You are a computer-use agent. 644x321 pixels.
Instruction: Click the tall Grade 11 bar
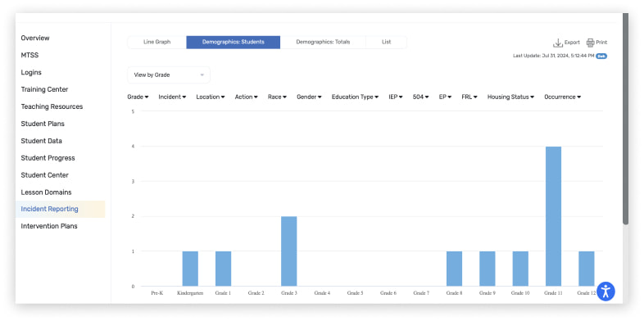click(553, 216)
